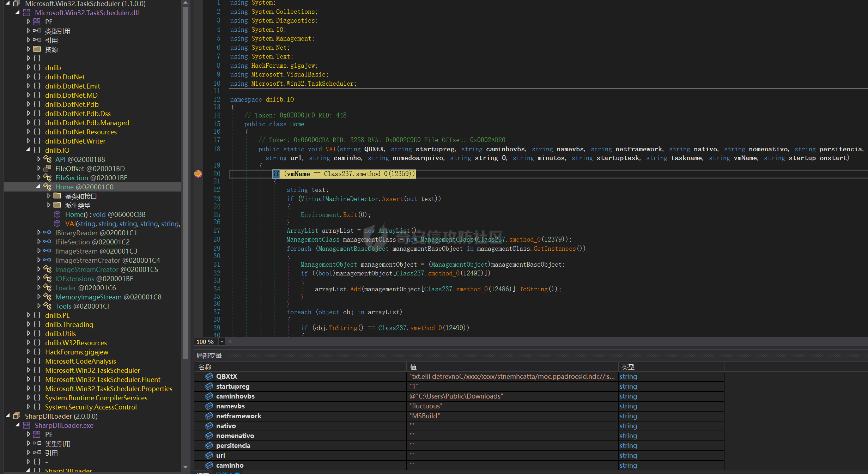Expand the Tools @020001CF class
The width and height of the screenshot is (868, 474).
coord(39,306)
